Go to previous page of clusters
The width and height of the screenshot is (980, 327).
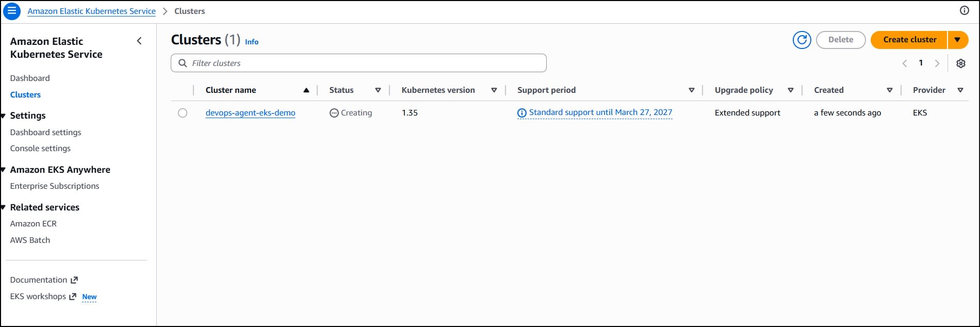[904, 63]
